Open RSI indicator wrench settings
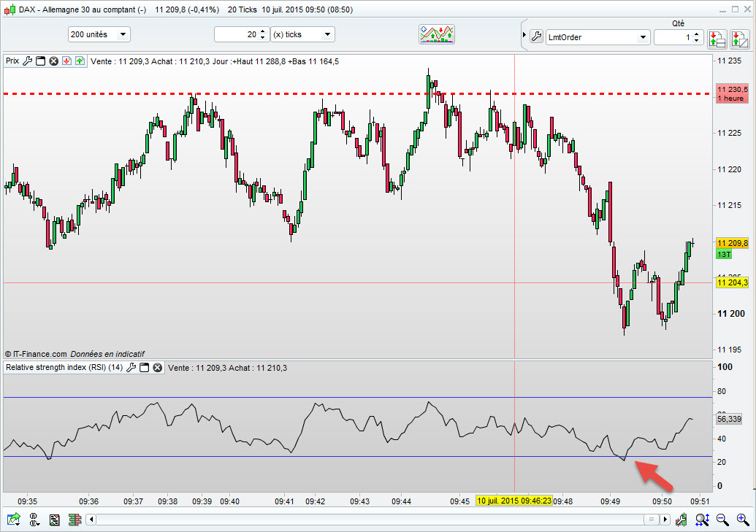 click(131, 368)
